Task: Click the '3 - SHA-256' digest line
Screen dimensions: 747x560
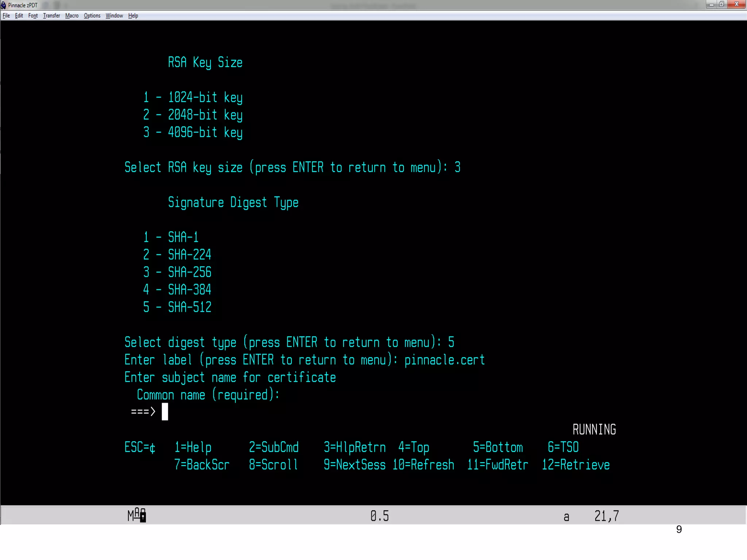Action: tap(177, 272)
